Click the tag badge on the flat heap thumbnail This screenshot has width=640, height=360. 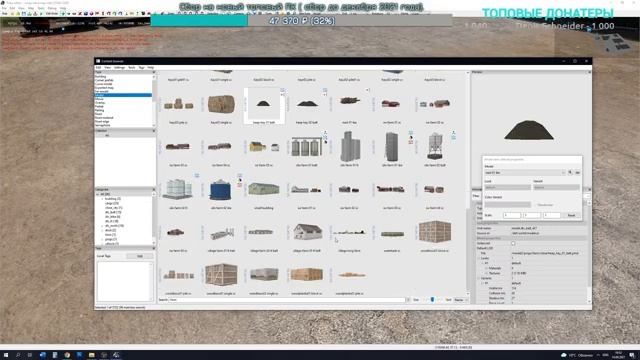[x=325, y=91]
